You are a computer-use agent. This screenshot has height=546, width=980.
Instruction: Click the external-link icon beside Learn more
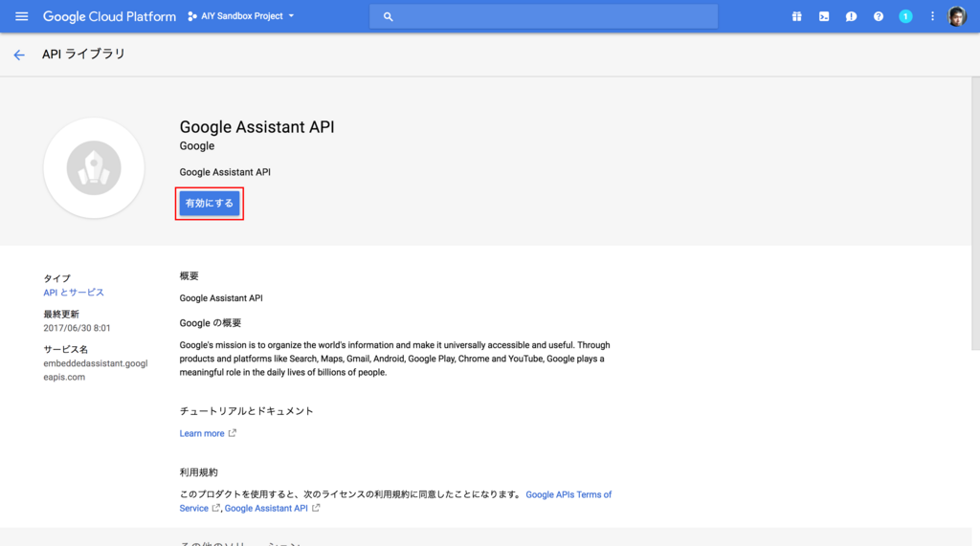[x=233, y=433]
